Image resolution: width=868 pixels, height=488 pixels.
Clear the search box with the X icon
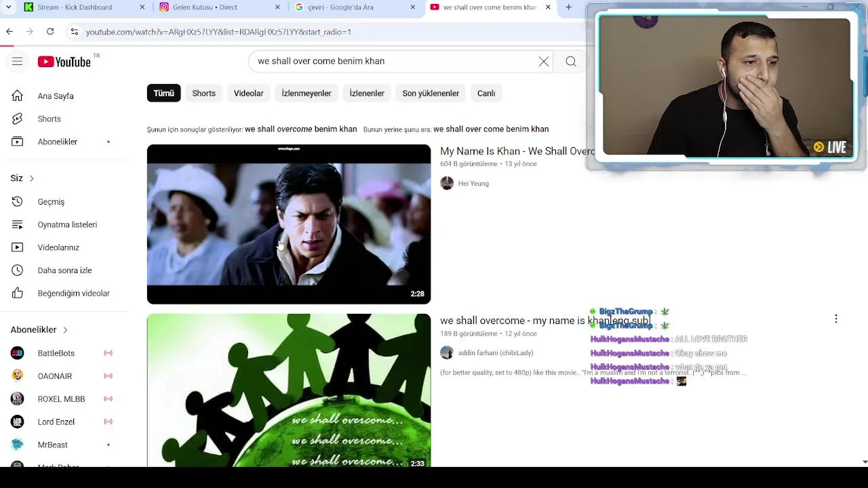544,62
